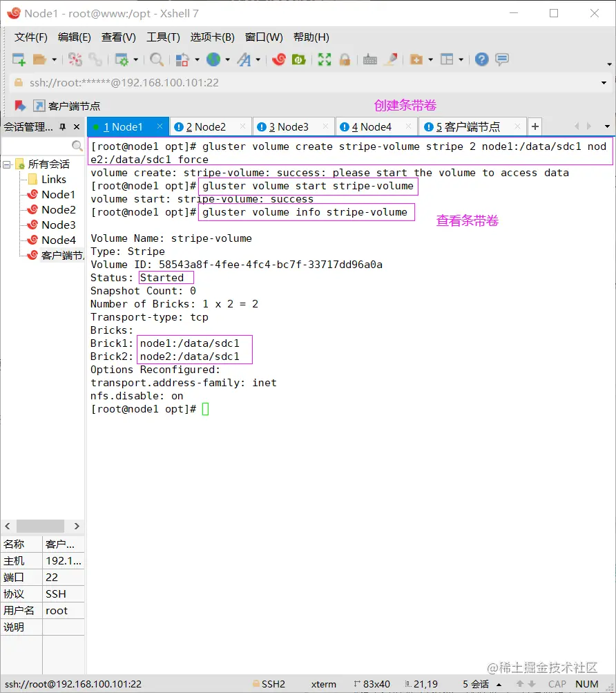Click the root username value cell
The height and width of the screenshot is (693, 616).
pyautogui.click(x=64, y=611)
